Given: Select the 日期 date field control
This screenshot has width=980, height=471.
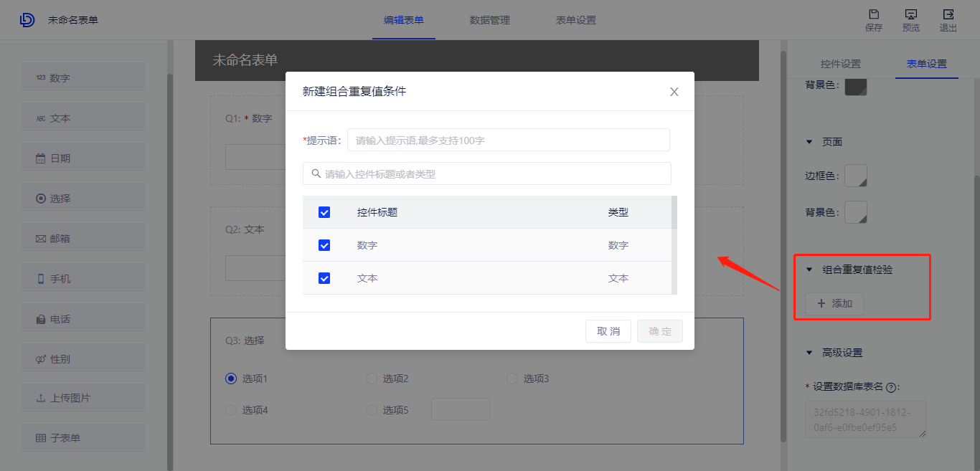Looking at the screenshot, I should tap(83, 157).
